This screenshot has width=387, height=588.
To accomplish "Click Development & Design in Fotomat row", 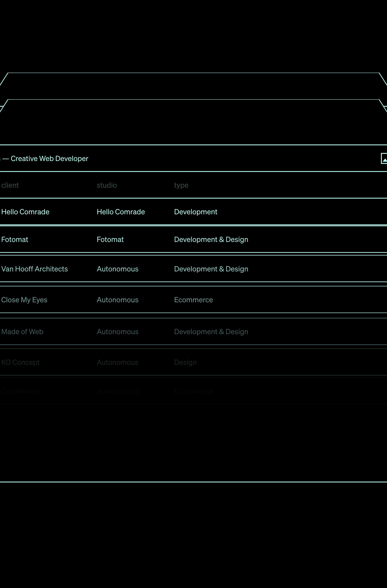I will tap(211, 240).
